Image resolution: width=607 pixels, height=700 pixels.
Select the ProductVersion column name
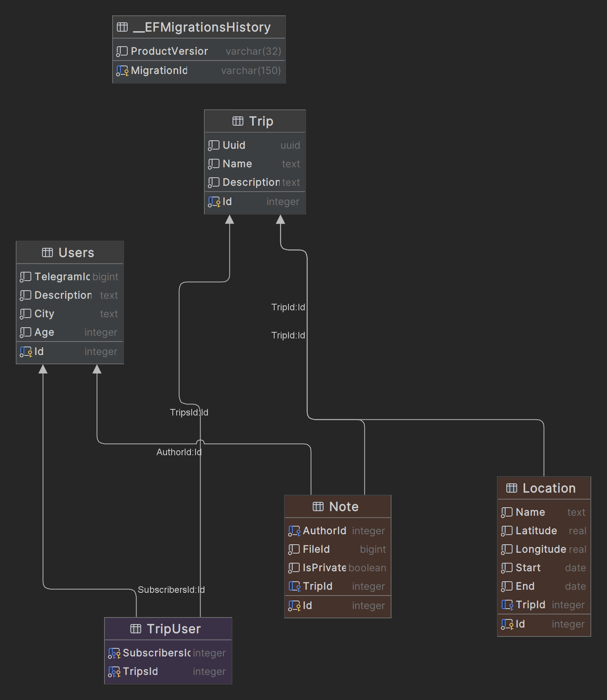tap(169, 51)
